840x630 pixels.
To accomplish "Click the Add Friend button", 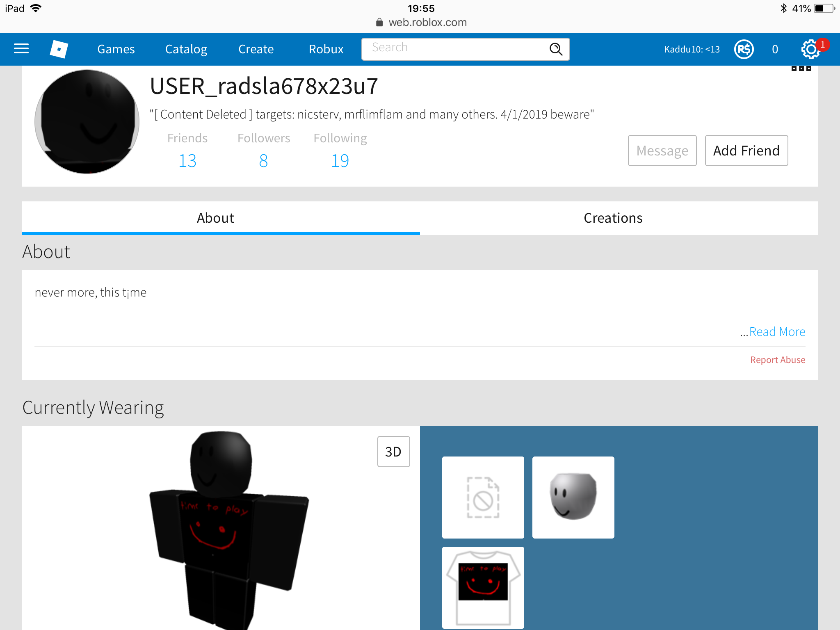I will click(x=745, y=150).
